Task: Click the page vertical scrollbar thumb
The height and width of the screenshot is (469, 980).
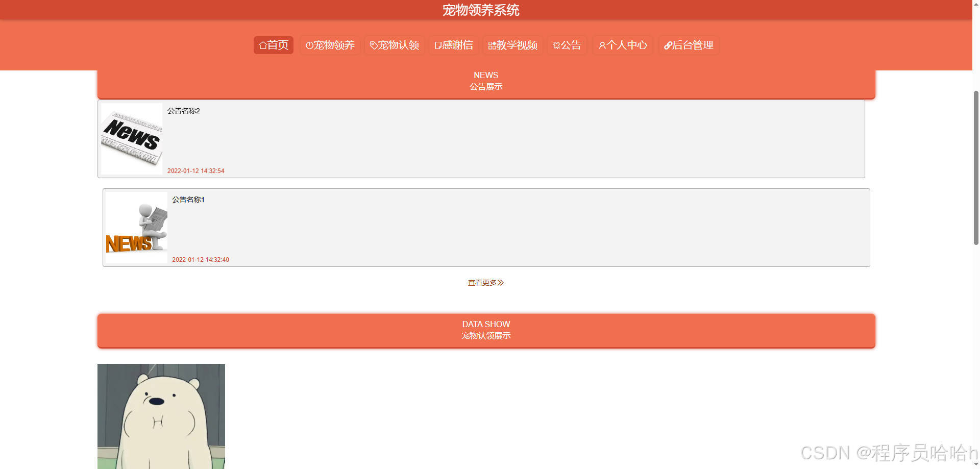Action: (x=976, y=168)
